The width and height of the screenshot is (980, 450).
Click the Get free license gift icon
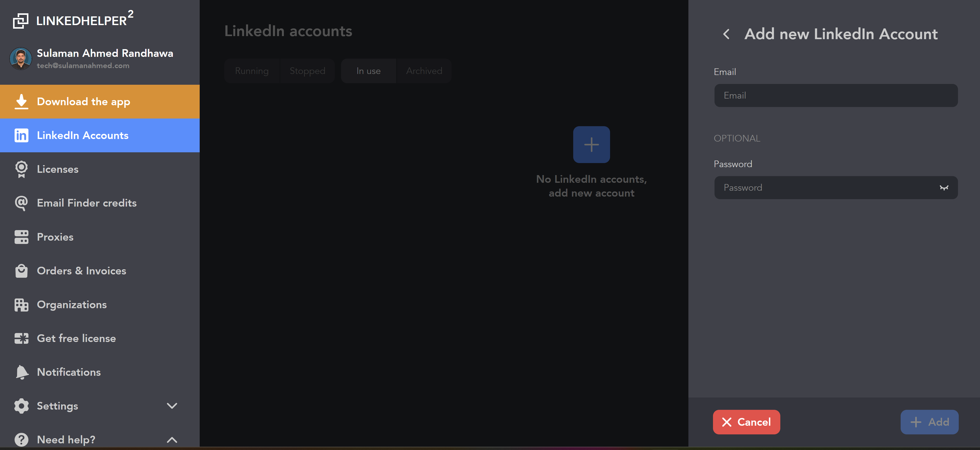21,338
